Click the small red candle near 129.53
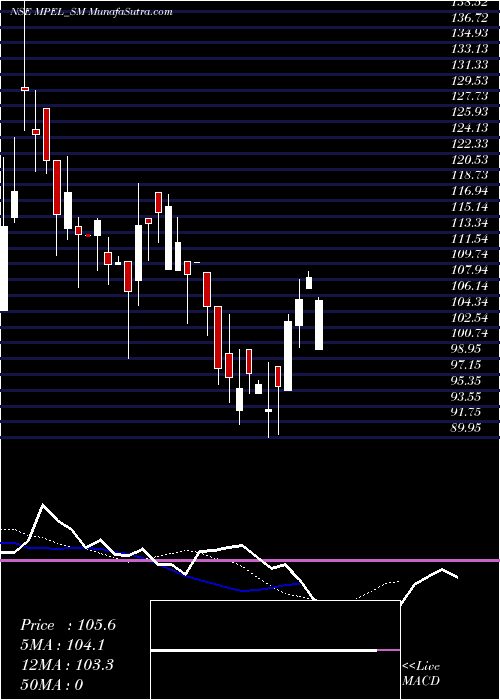This screenshot has width=500, height=700. [x=25, y=89]
